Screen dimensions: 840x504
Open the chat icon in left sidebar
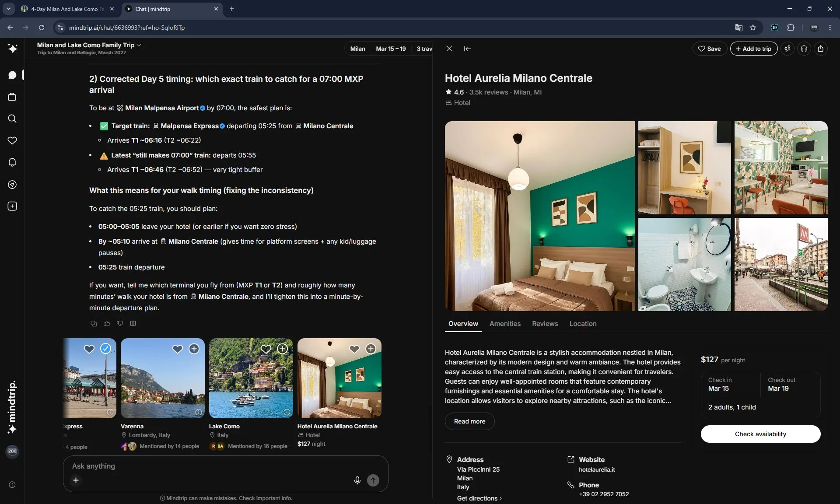click(12, 75)
